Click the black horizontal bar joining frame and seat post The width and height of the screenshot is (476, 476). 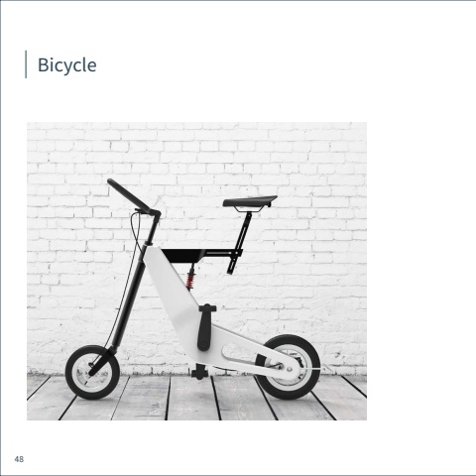point(201,256)
